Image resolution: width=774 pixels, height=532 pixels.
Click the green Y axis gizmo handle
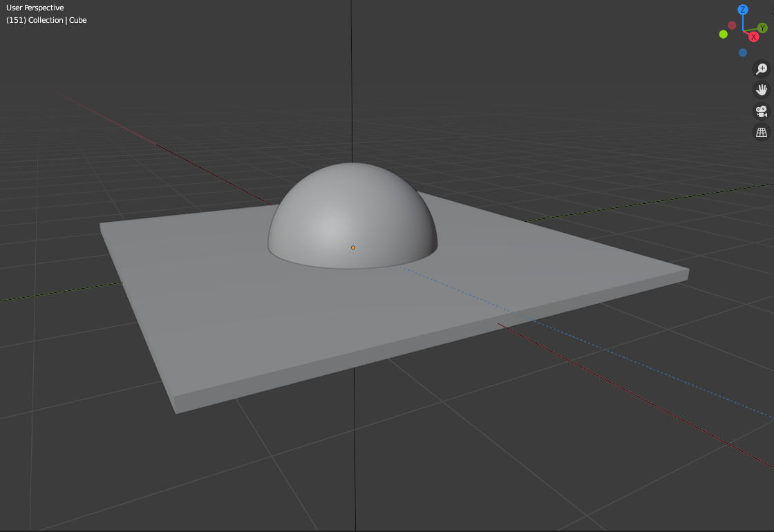(x=763, y=28)
